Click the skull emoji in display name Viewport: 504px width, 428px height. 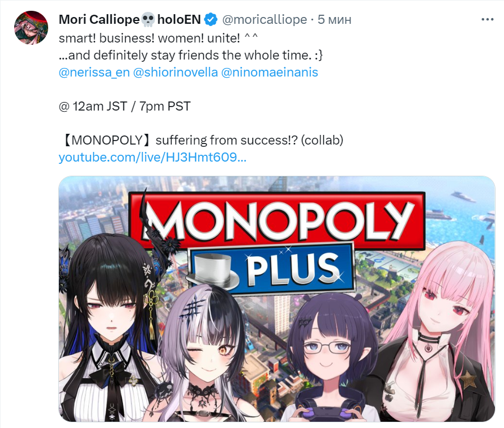coord(148,20)
